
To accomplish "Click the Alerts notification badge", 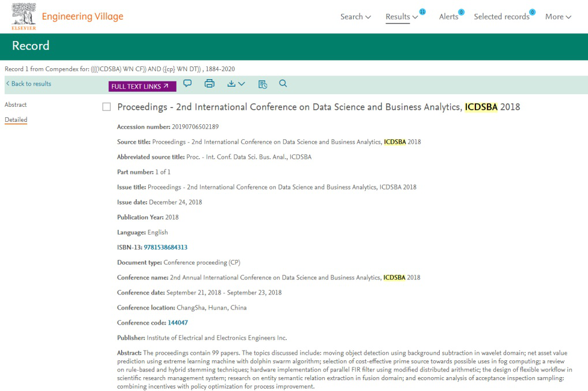I will click(461, 12).
